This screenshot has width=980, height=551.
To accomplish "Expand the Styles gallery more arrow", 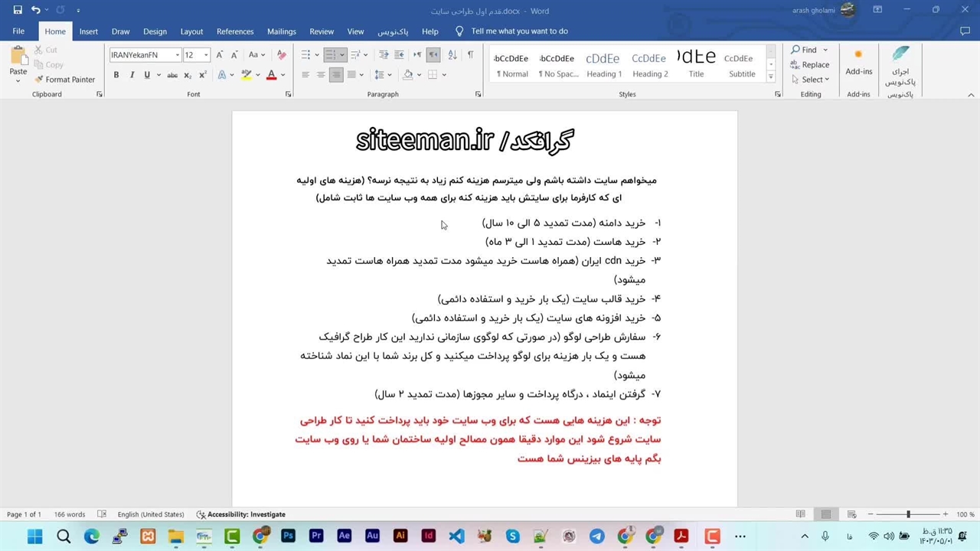I will [770, 78].
